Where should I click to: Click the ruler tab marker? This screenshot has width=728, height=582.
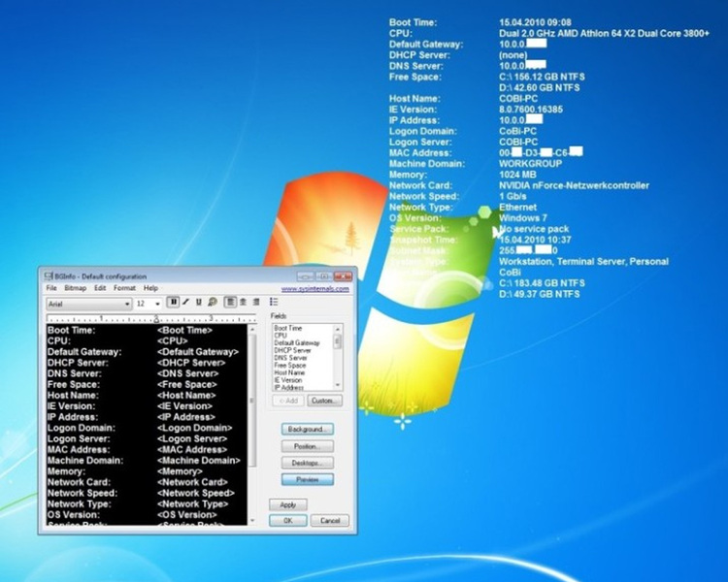pos(156,319)
